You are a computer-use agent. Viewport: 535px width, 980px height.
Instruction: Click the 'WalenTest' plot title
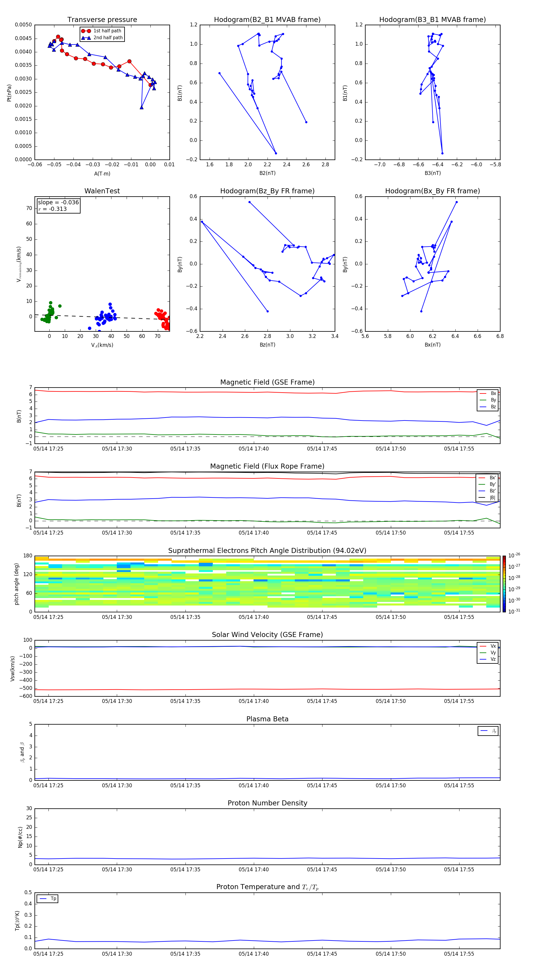click(x=102, y=191)
